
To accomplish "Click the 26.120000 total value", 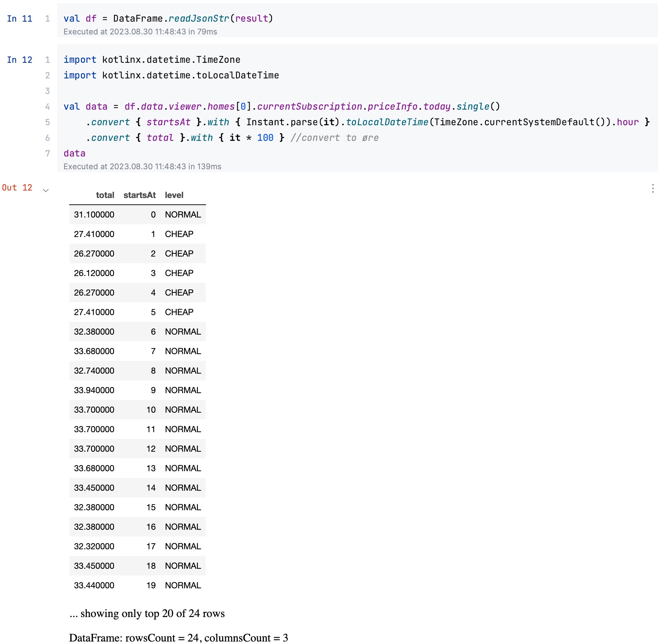I will tap(94, 273).
